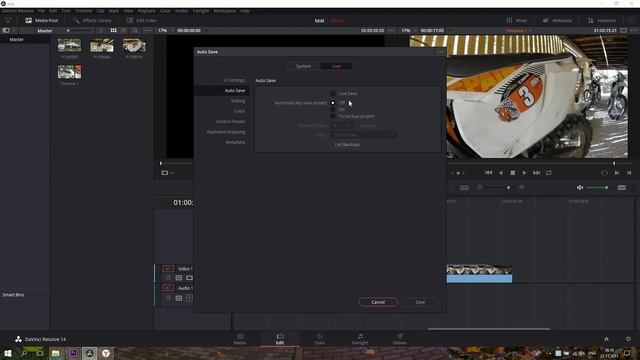Toggle the Video 1 track auto select icon
Viewport: 640px width, 360px height.
179,278
